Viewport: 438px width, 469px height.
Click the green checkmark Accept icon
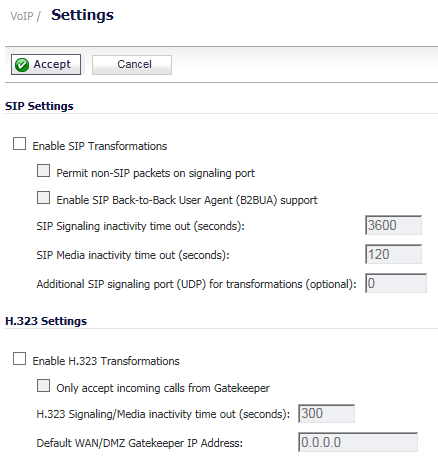pos(22,65)
